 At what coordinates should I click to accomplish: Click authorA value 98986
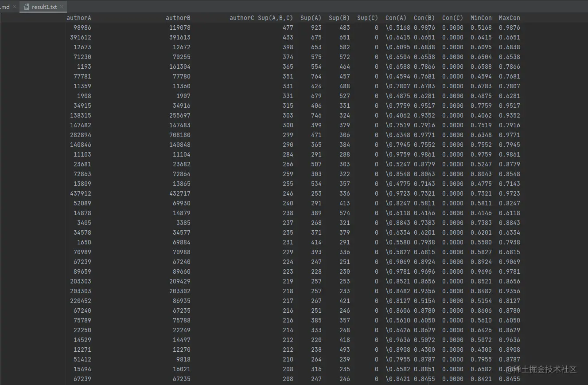tap(82, 27)
